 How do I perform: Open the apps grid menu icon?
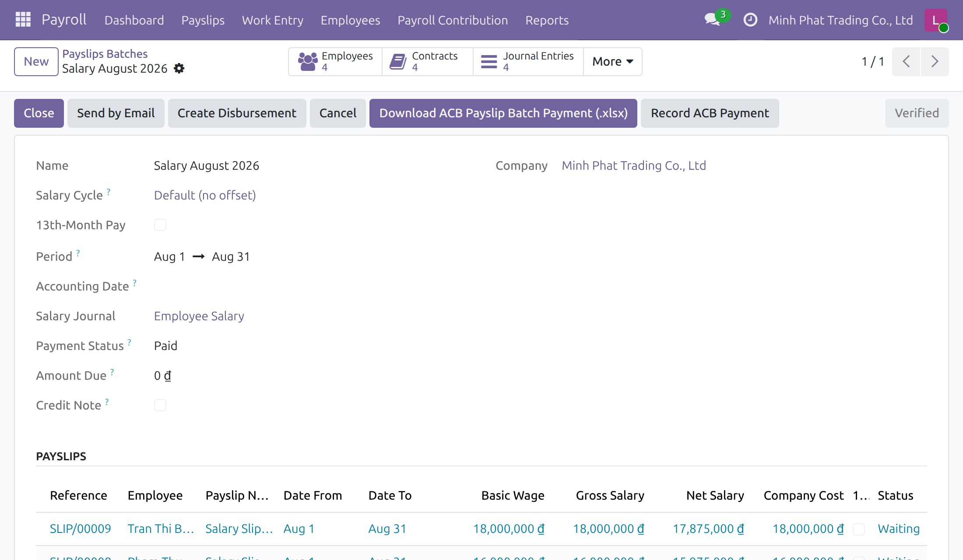[x=23, y=20]
